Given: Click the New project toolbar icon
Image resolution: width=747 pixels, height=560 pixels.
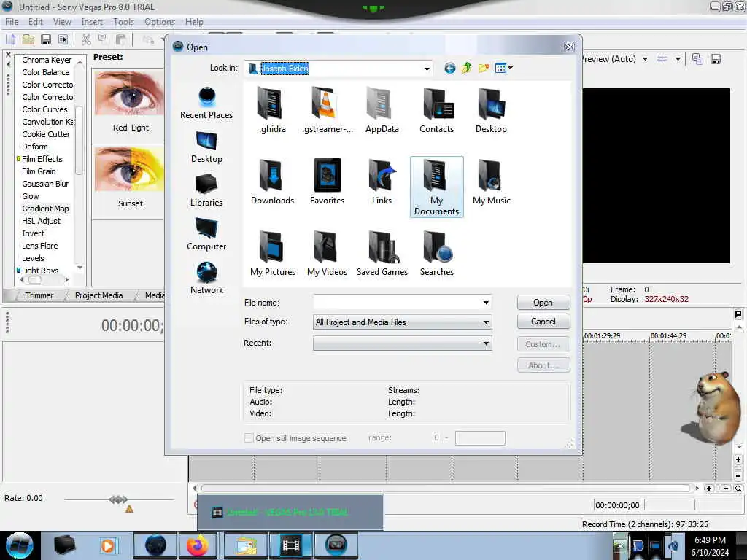Looking at the screenshot, I should tap(10, 39).
